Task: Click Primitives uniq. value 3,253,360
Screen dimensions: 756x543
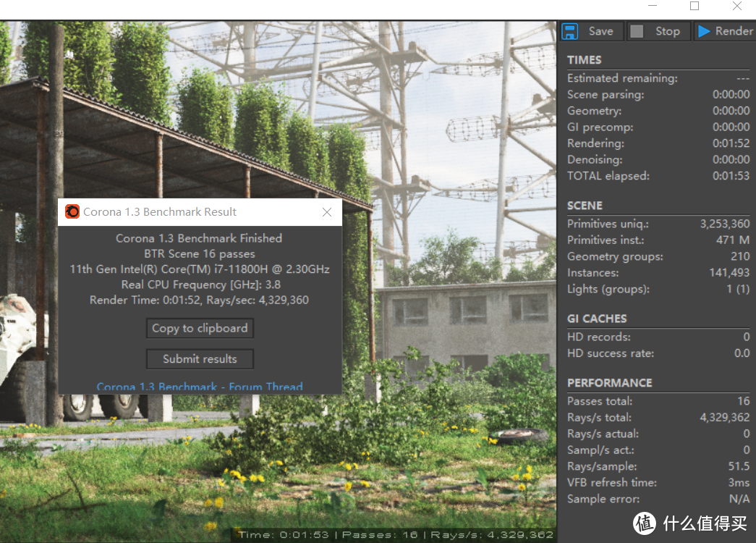Action: tap(725, 224)
